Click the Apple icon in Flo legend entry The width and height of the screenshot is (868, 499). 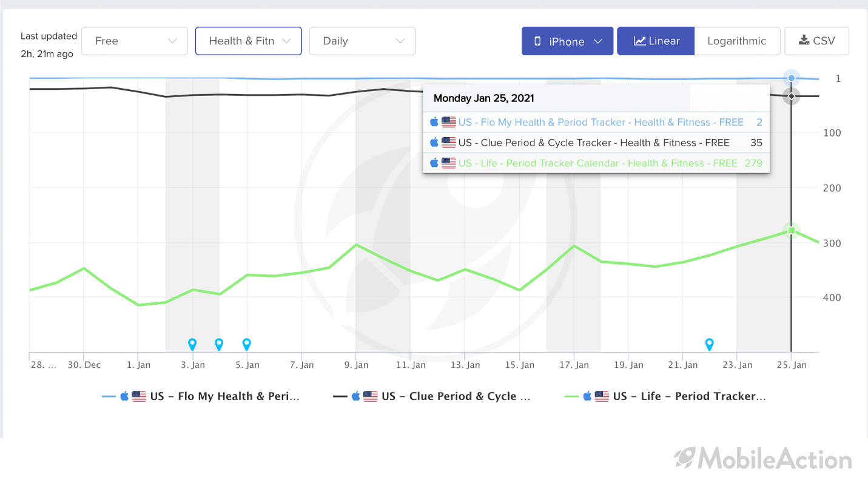click(x=124, y=396)
